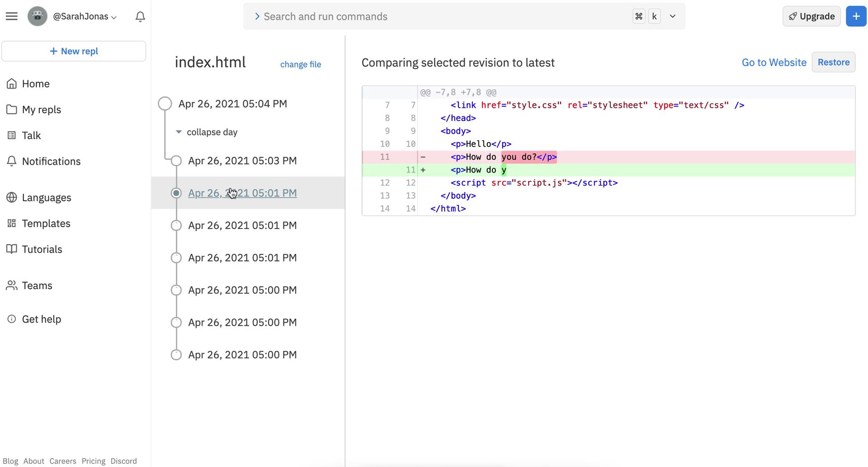Open the Discord footer link
Image resolution: width=868 pixels, height=467 pixels.
123,461
